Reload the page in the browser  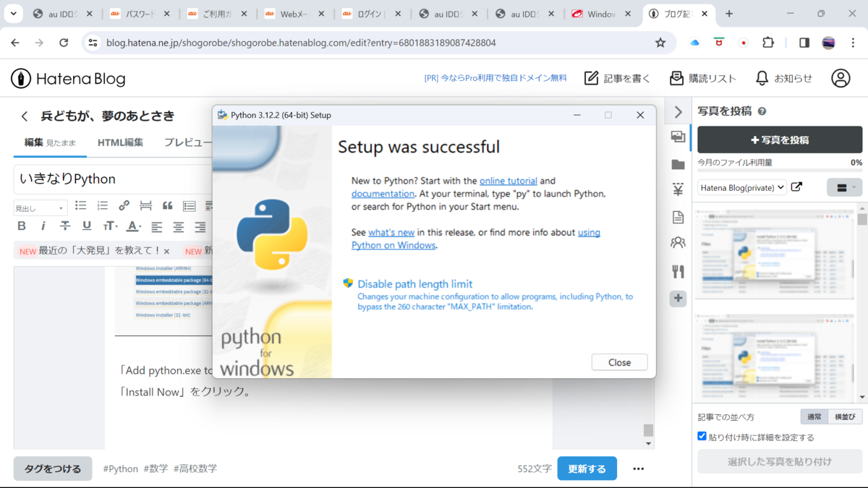64,43
